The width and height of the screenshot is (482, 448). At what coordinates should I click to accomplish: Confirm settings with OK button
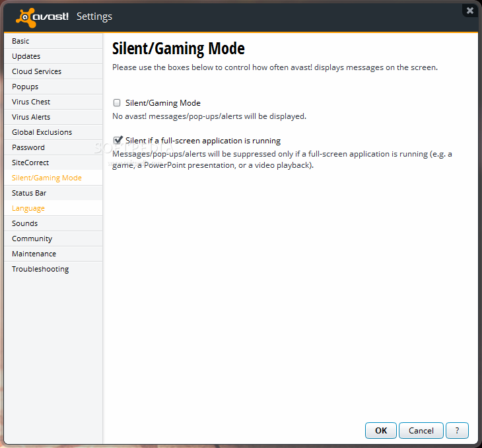[x=381, y=430]
